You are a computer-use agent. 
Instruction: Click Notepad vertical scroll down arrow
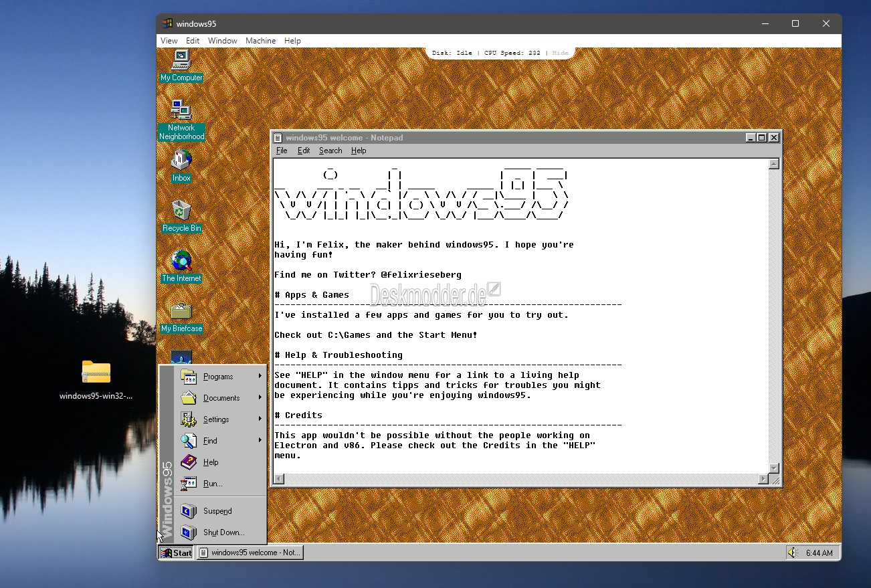click(x=774, y=468)
